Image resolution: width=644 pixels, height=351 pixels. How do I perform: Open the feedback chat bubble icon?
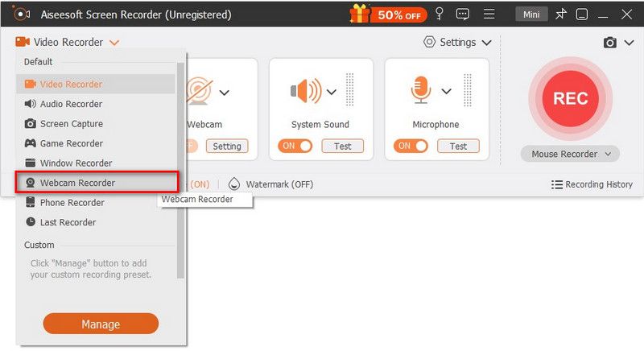462,14
